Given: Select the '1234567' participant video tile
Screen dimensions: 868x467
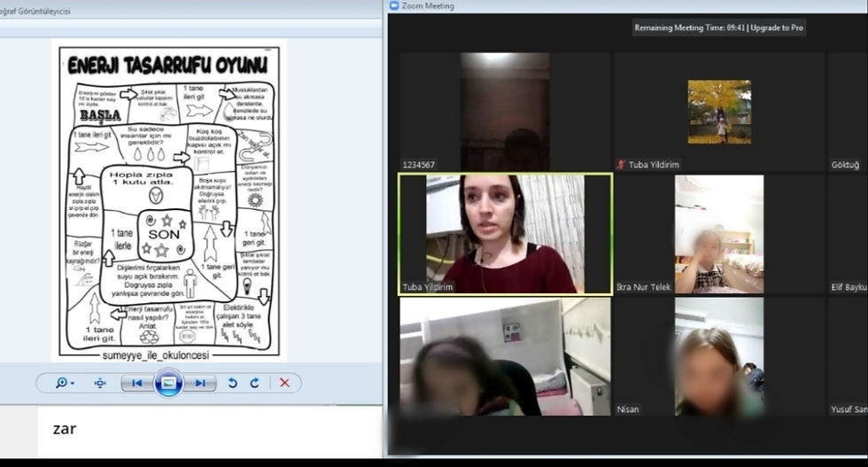Looking at the screenshot, I should point(506,112).
